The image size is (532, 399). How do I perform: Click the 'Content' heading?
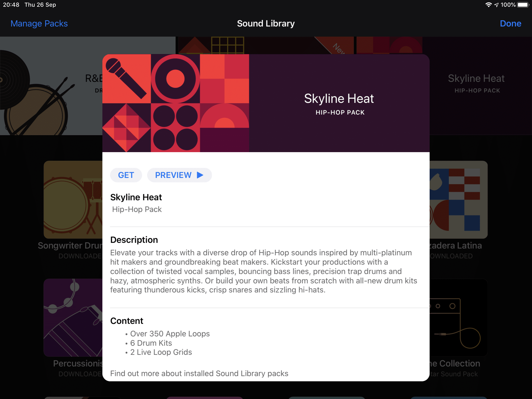point(127,321)
